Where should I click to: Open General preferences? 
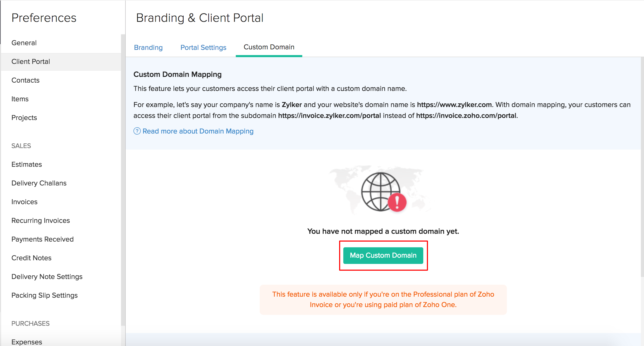click(x=24, y=43)
